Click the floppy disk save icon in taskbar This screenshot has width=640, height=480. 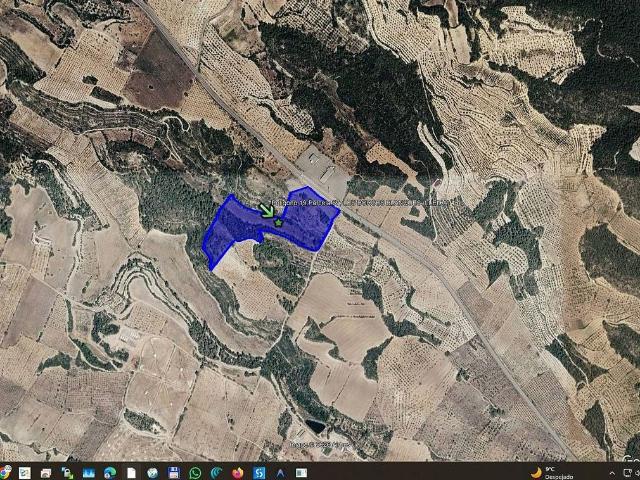(174, 473)
